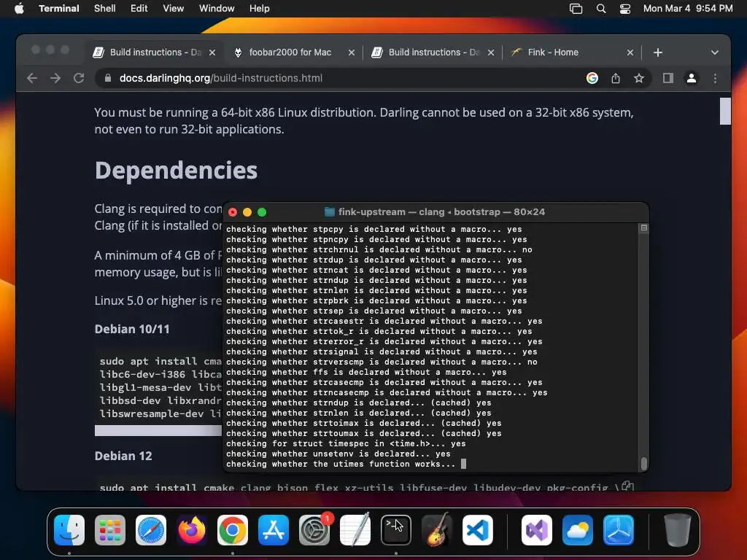Share this page from the address bar
747x560 pixels.
(616, 78)
